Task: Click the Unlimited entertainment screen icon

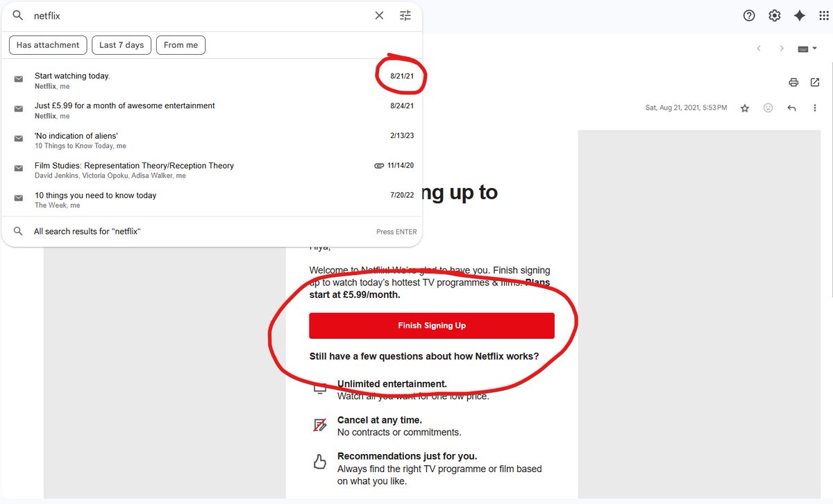Action: coord(320,389)
